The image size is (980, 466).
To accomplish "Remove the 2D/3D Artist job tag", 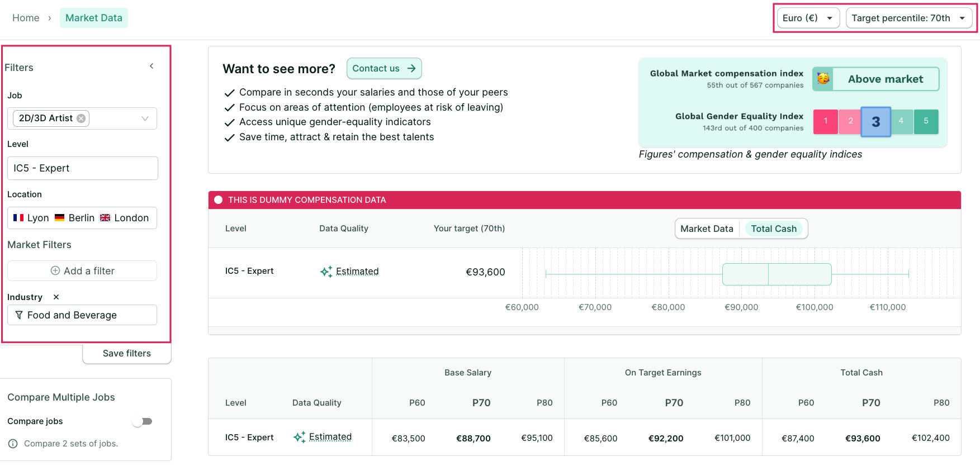I will 81,118.
